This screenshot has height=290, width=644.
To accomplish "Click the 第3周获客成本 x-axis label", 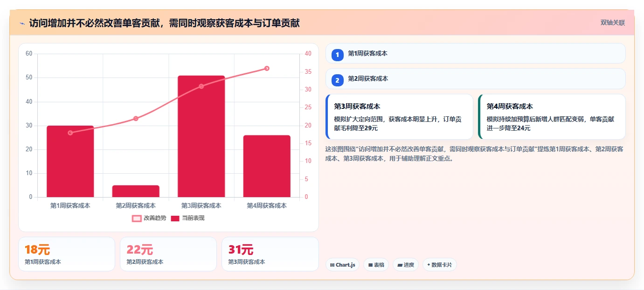I will 201,205.
